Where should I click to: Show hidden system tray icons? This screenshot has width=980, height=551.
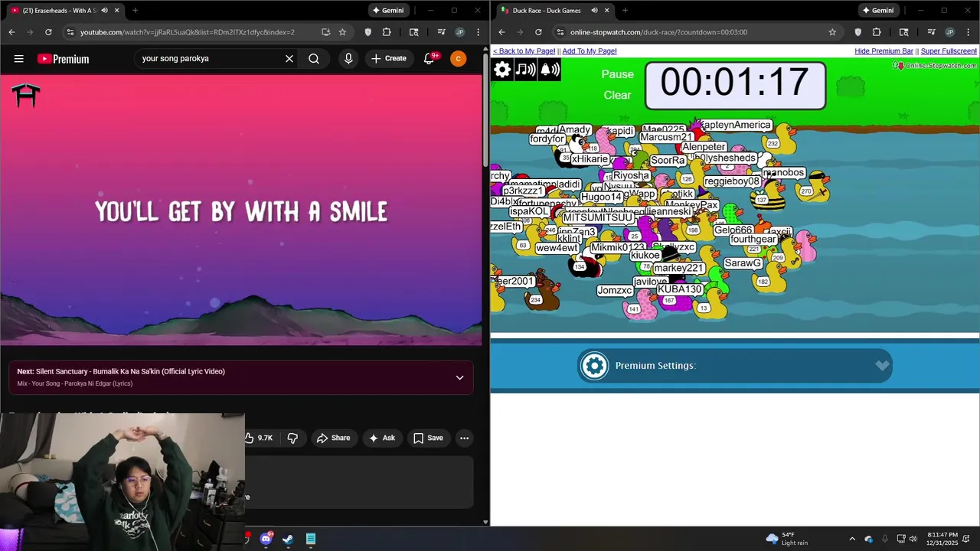coord(851,539)
